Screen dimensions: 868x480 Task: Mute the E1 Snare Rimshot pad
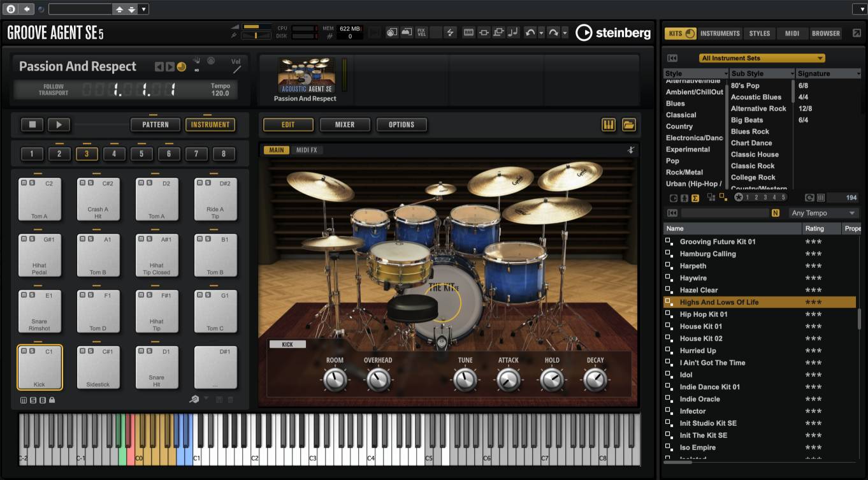(24, 295)
